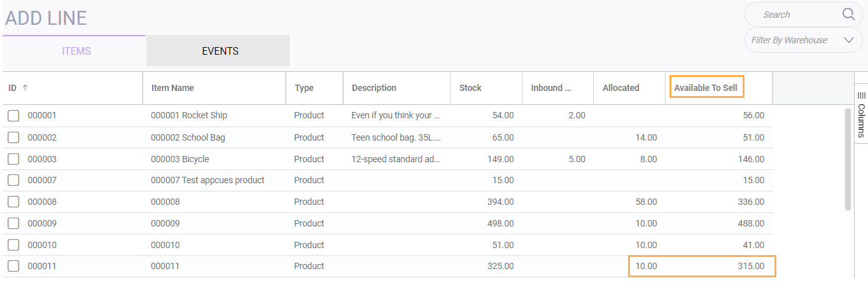Click the search magnifier icon
Screen dimensions: 868x285
(848, 15)
